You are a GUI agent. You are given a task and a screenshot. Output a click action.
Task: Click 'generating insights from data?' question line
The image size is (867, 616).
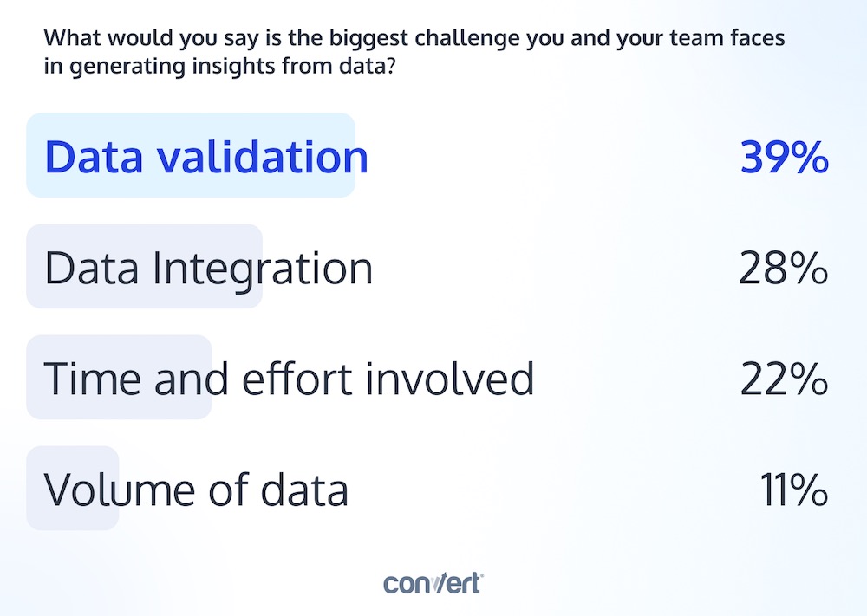click(232, 67)
